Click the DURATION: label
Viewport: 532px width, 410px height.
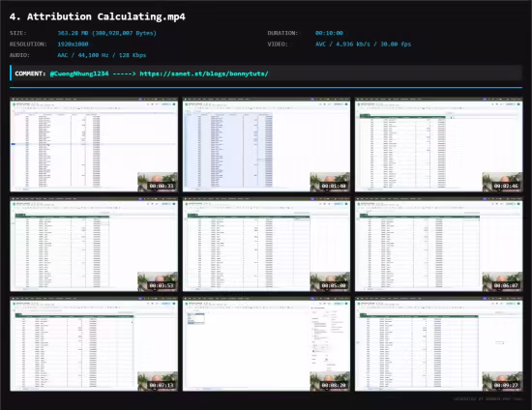pyautogui.click(x=282, y=33)
